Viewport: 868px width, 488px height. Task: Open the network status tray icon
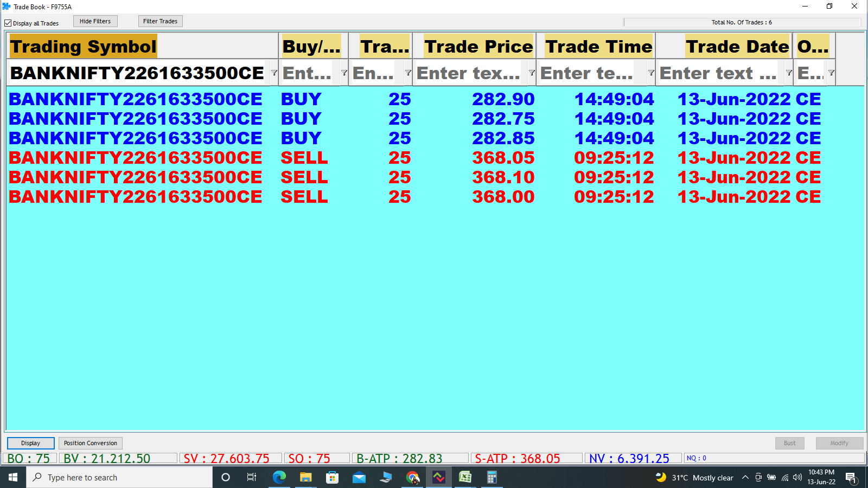(784, 477)
